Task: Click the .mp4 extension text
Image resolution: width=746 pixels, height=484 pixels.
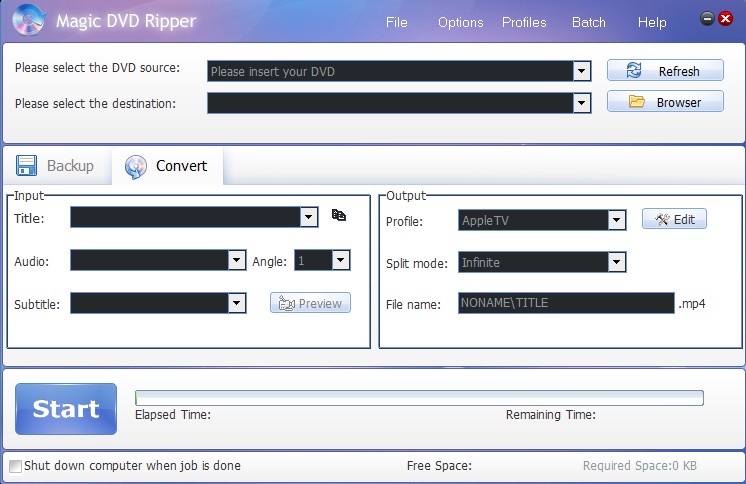Action: click(x=692, y=304)
